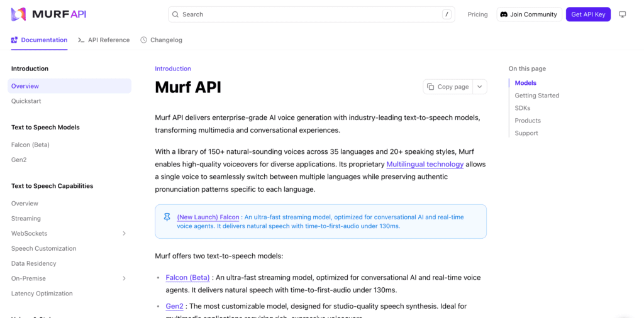
Task: Click the Copy page button
Action: 448,87
